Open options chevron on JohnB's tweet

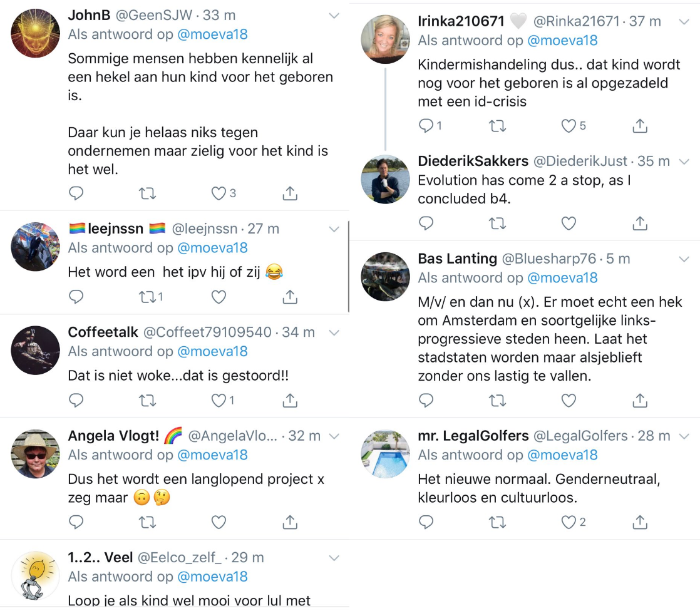pyautogui.click(x=334, y=16)
